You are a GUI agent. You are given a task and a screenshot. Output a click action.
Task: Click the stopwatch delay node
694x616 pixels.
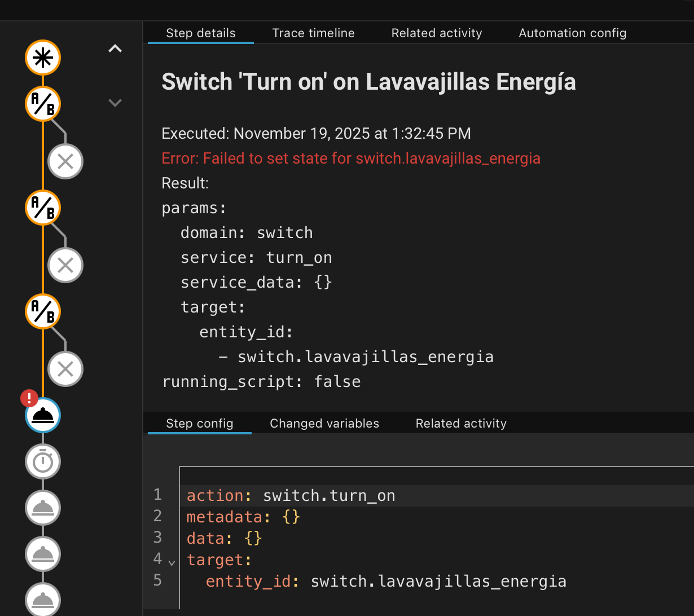tap(42, 462)
